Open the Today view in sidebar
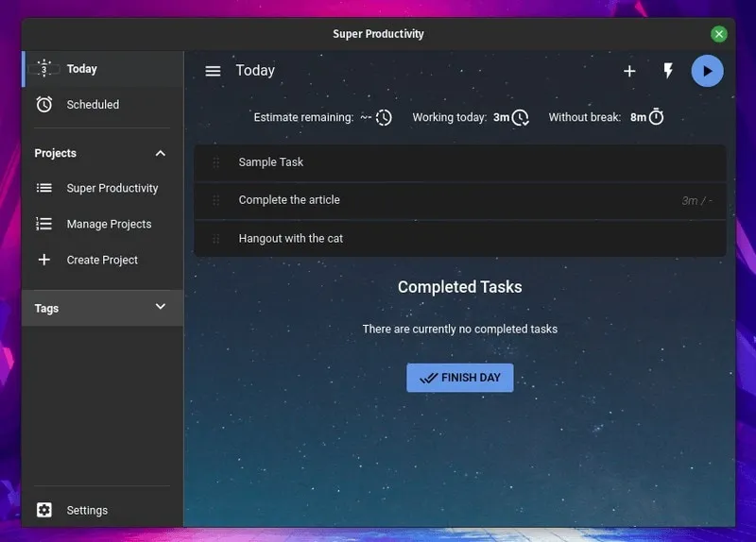The height and width of the screenshot is (542, 756). coord(81,69)
